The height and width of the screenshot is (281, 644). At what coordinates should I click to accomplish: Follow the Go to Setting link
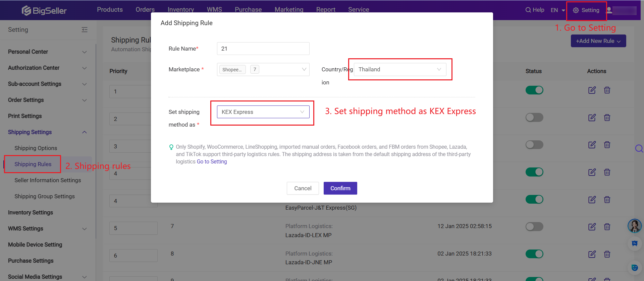[212, 162]
